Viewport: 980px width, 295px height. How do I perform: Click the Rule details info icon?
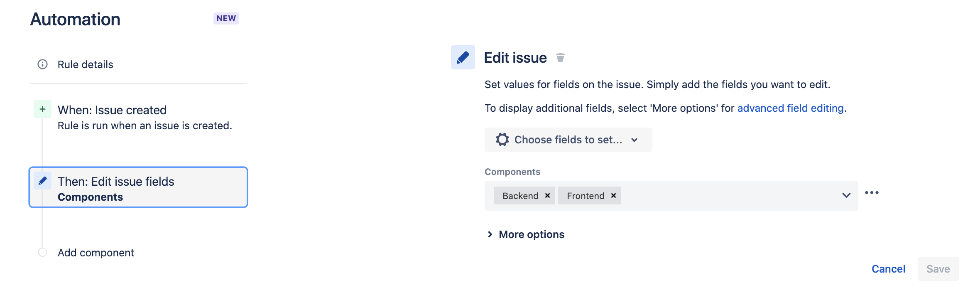coord(42,64)
